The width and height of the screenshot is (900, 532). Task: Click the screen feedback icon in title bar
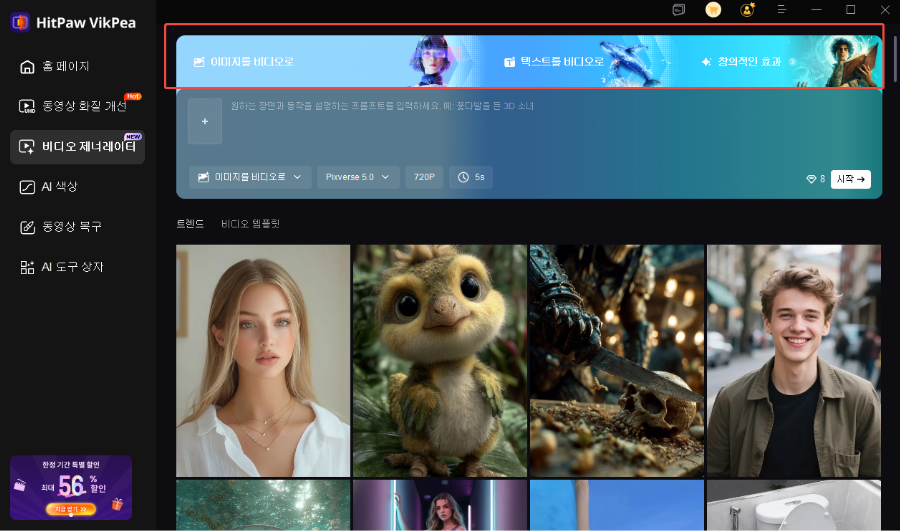coord(678,10)
